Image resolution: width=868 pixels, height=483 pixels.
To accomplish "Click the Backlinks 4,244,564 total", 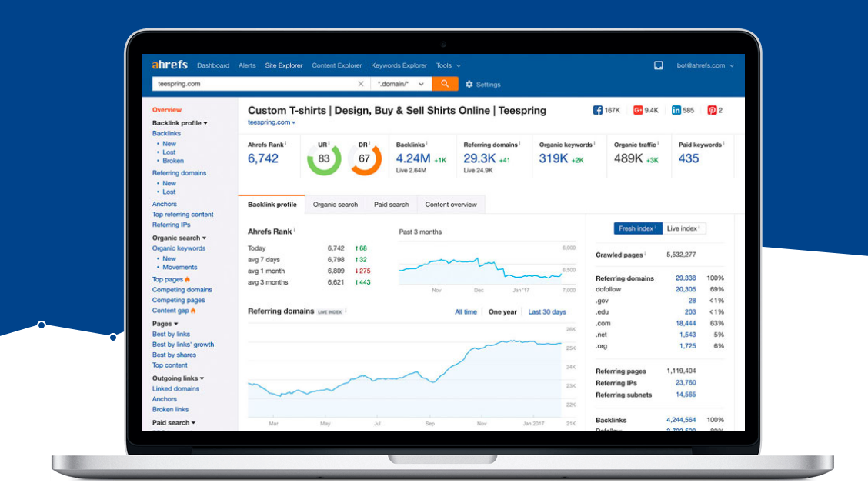I will (681, 420).
